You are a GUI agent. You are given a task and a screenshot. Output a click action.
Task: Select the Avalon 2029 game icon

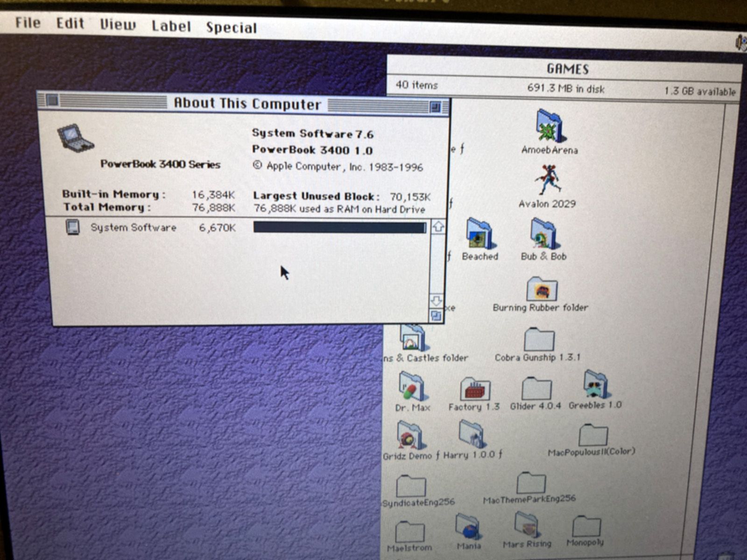[x=548, y=180]
